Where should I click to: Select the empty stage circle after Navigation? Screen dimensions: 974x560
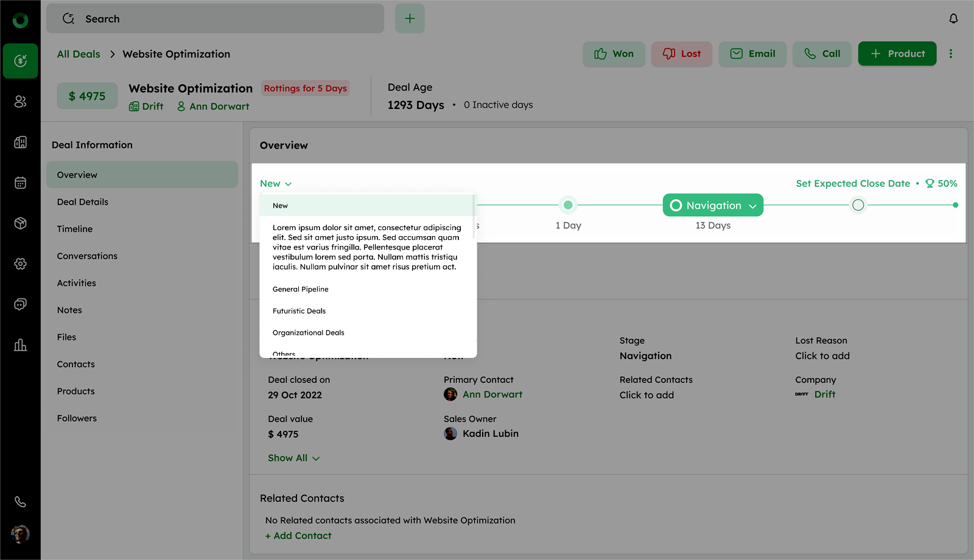[858, 205]
